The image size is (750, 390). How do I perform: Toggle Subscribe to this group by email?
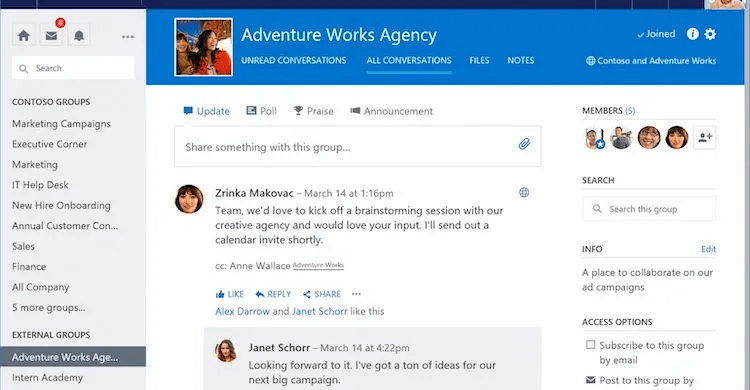[x=591, y=345]
